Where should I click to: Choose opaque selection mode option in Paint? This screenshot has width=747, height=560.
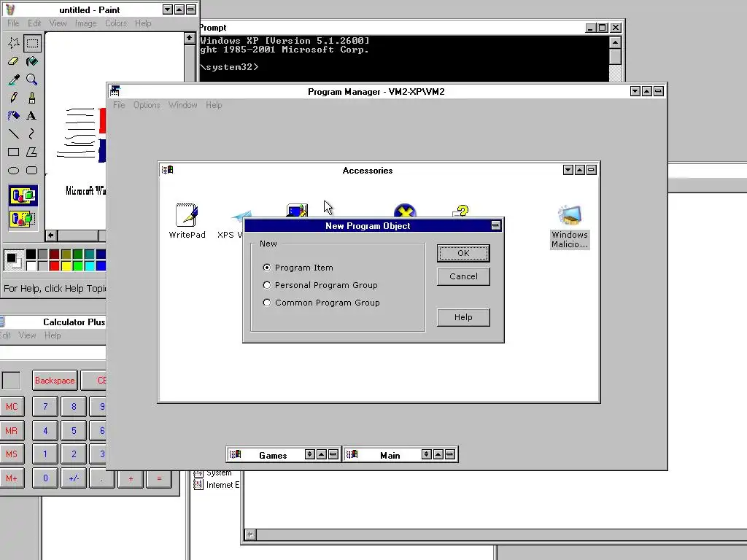[23, 195]
